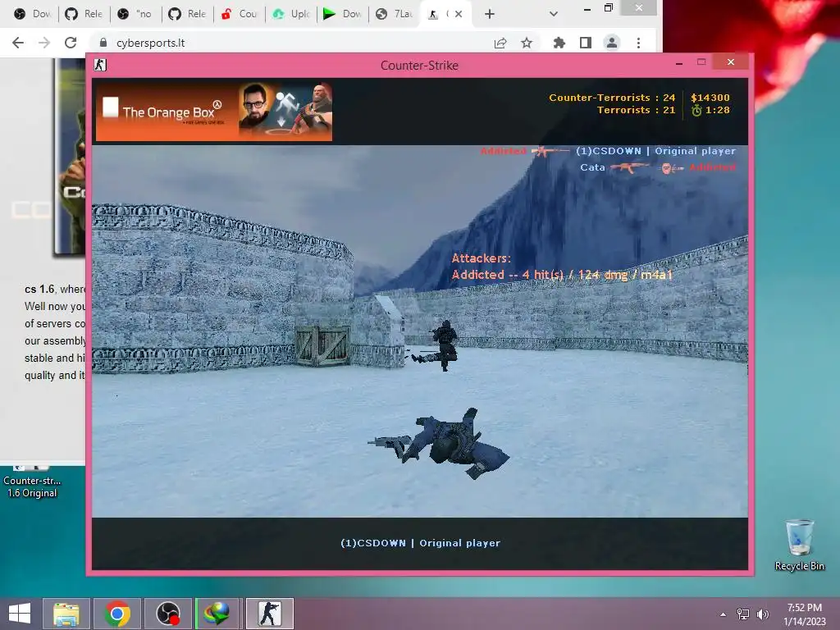Image resolution: width=840 pixels, height=630 pixels.
Task: Show hidden system tray icons
Action: coord(723,614)
